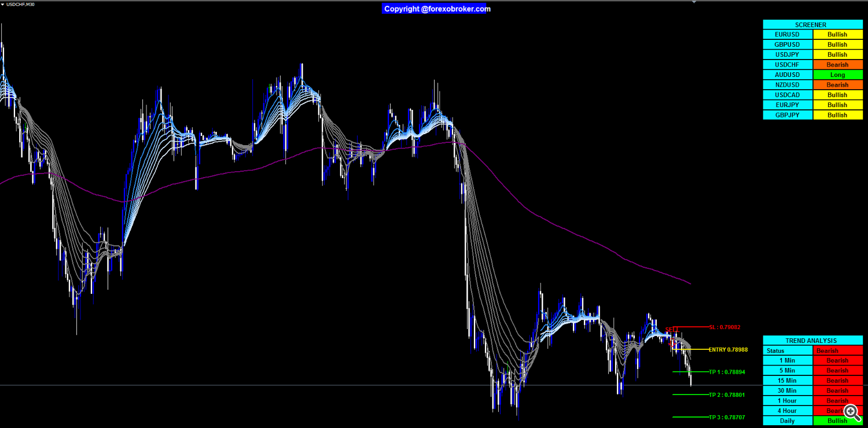Click the Bearish value for 1 Hour

[838, 401]
